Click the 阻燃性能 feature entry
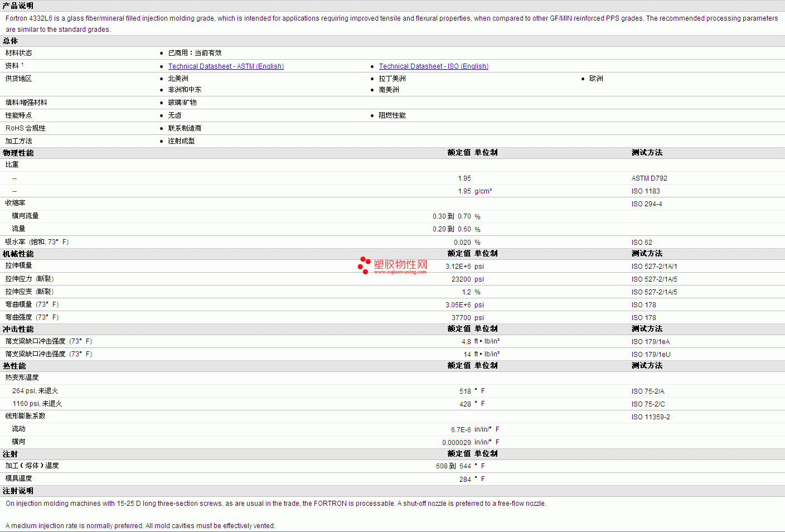Screen dimensions: 785x532 click(392, 115)
